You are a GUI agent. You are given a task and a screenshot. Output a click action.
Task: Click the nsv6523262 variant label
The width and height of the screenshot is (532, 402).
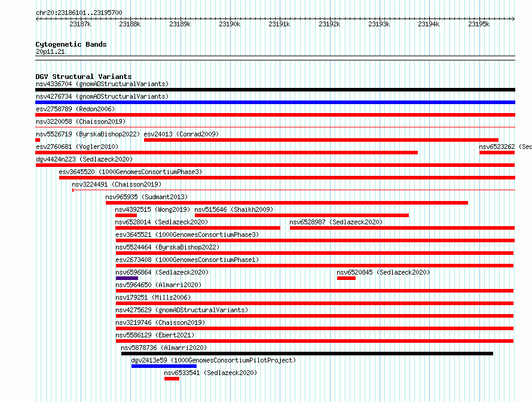505,147
